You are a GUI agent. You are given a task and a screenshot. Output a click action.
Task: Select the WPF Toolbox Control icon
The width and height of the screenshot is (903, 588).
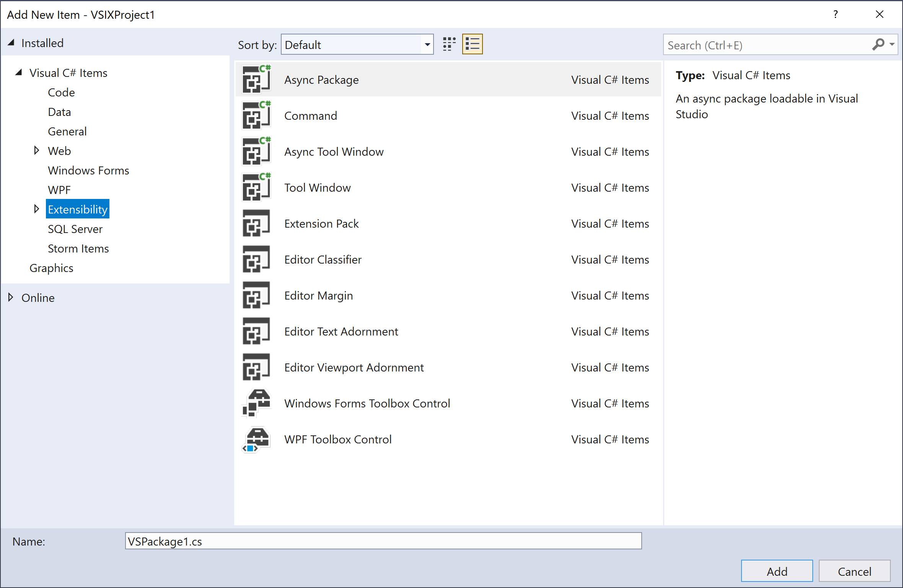[257, 439]
